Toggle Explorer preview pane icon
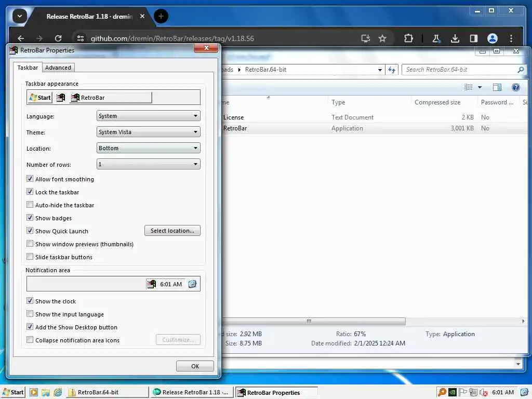This screenshot has height=399, width=532. pyautogui.click(x=497, y=87)
